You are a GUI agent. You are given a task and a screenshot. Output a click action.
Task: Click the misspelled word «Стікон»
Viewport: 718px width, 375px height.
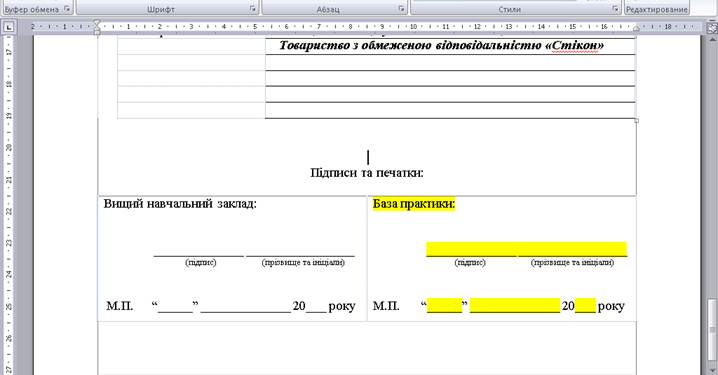[x=575, y=45]
